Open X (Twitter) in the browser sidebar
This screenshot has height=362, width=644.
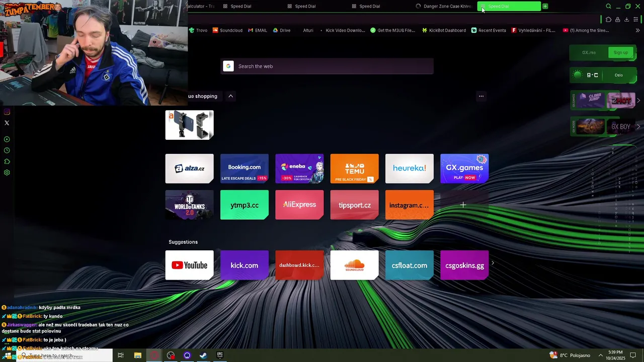point(7,123)
